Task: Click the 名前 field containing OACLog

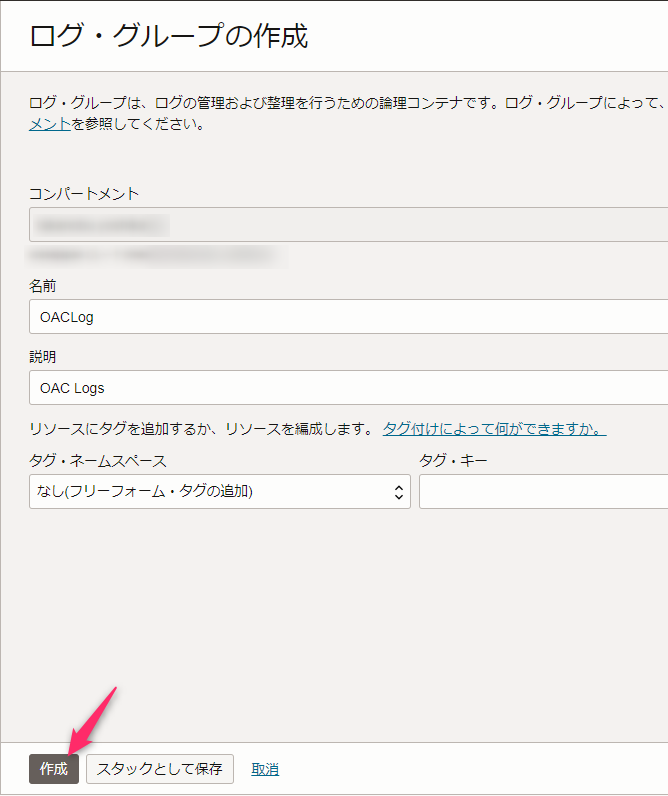Action: [x=349, y=317]
